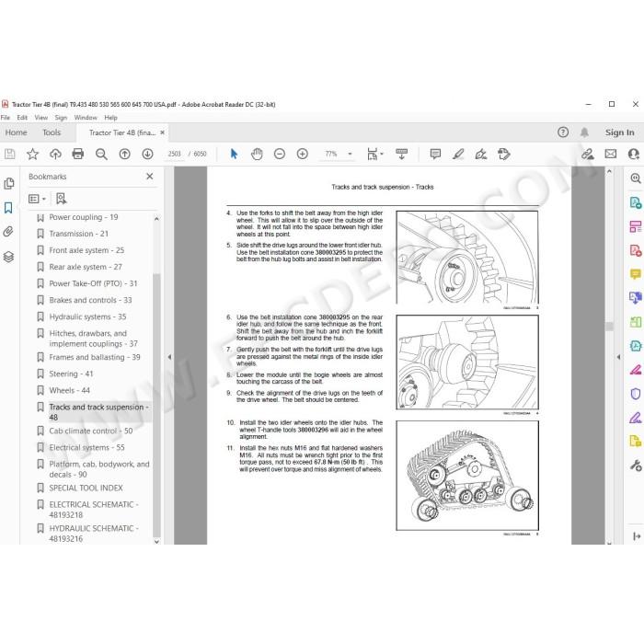Open the yellow Comment tool in right pane
The width and height of the screenshot is (644, 644).
pyautogui.click(x=636, y=274)
